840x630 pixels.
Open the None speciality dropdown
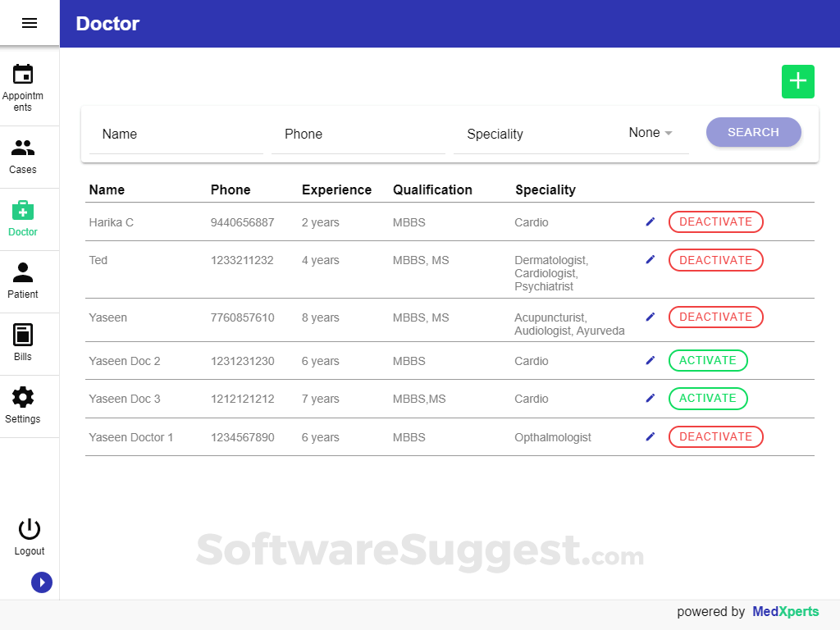(651, 132)
